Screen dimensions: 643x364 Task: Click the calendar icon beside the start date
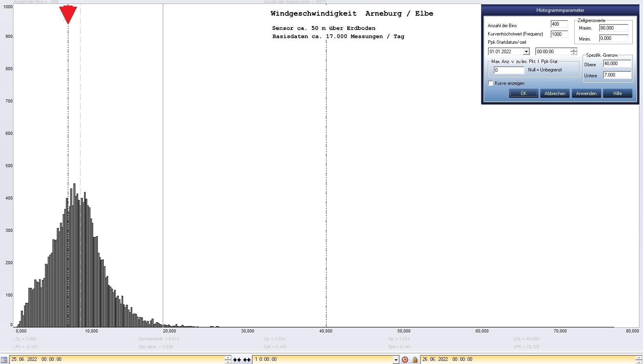(x=4, y=359)
